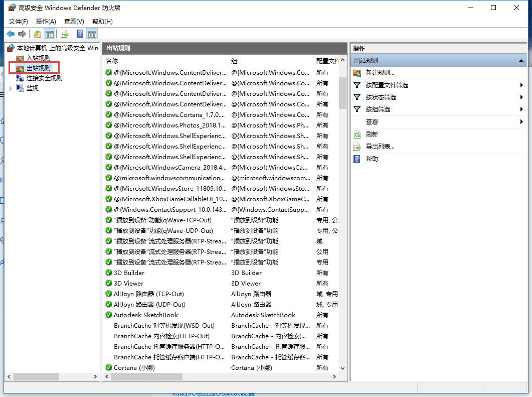
Task: Click the right arrow of the console tree scrollbar
Action: pyautogui.click(x=95, y=376)
